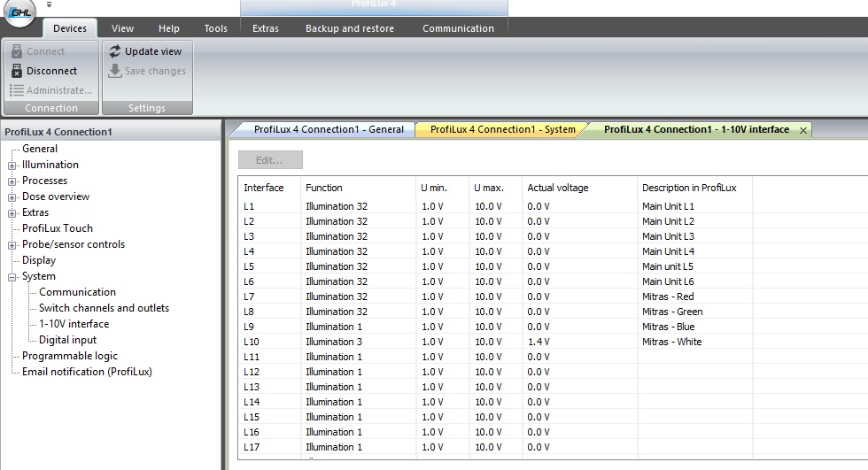
Task: Select interface row L13
Action: (252, 387)
